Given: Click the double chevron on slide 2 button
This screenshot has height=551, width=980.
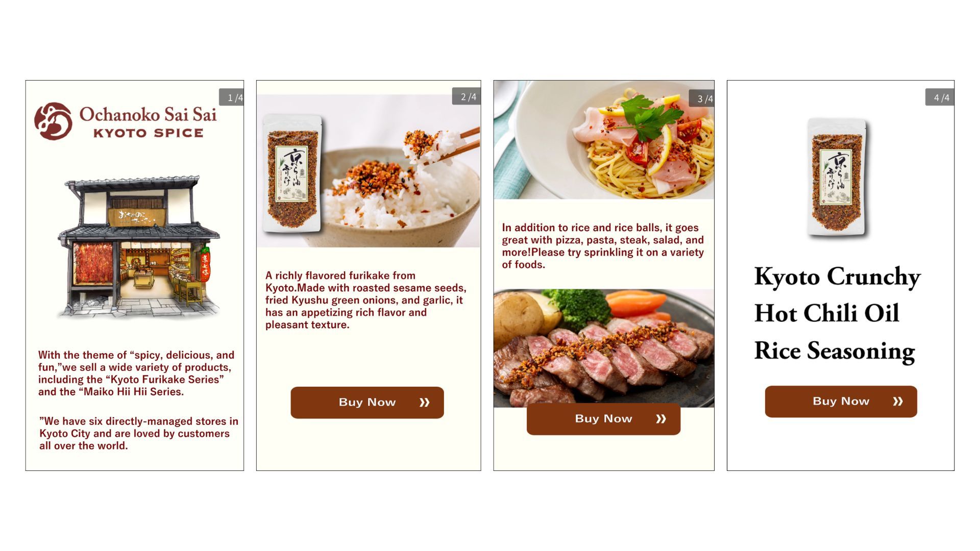Looking at the screenshot, I should [x=424, y=403].
